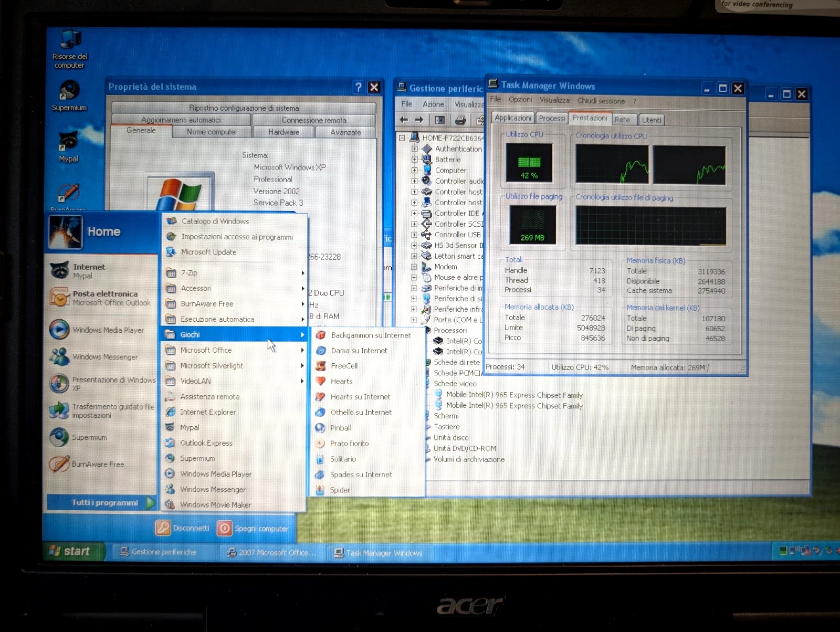Click the Utilizzo CPU 42% meter

(529, 163)
